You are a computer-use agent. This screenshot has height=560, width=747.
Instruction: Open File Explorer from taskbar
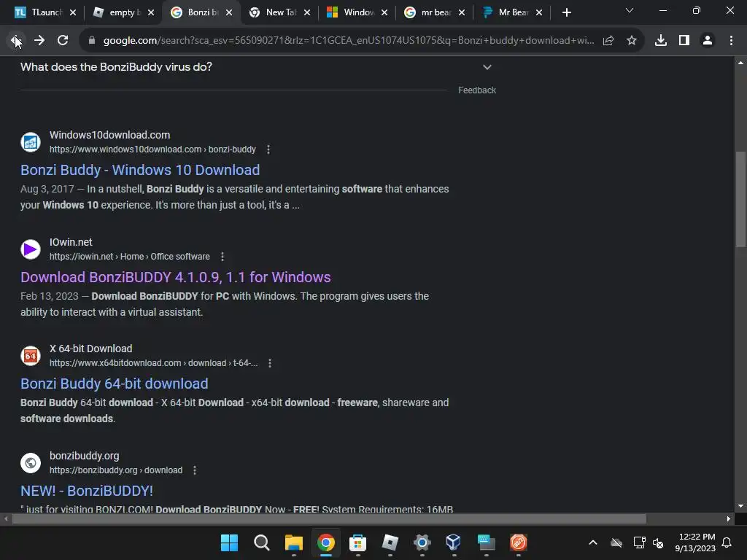point(293,542)
